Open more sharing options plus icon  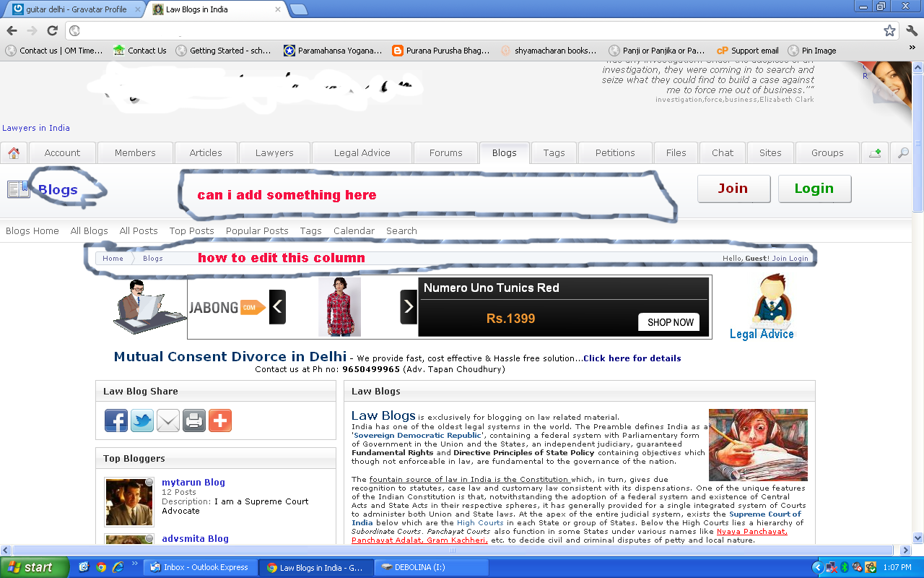(x=220, y=420)
